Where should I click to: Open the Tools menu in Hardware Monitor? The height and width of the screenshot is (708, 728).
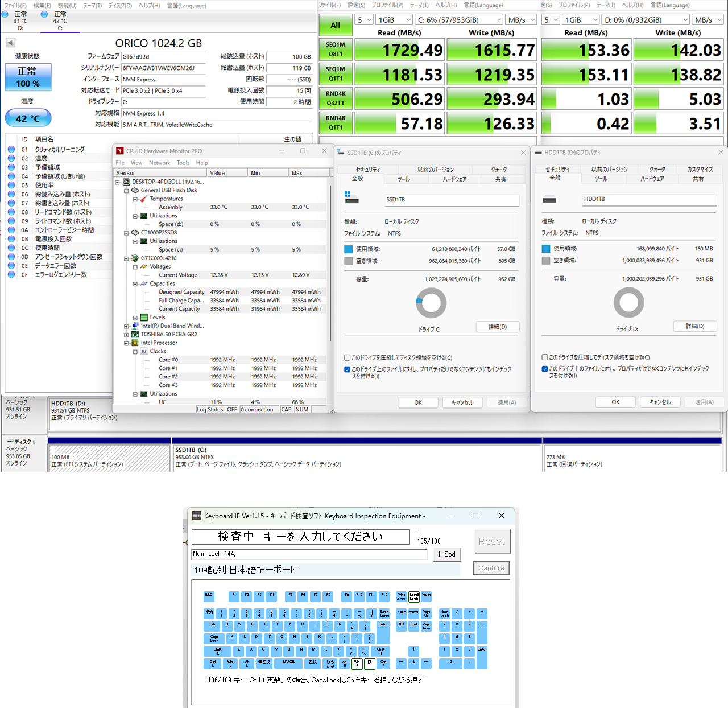[x=183, y=163]
